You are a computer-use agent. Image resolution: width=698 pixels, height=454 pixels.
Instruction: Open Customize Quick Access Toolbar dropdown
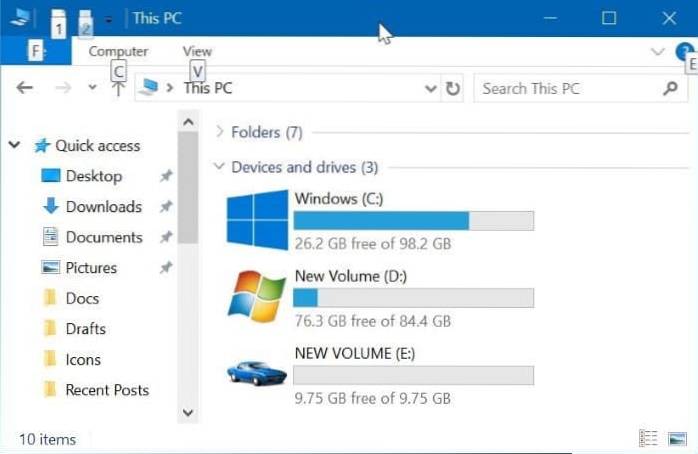point(109,20)
